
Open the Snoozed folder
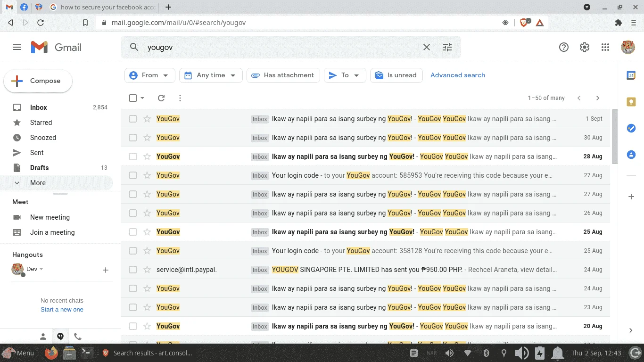[57, 138]
